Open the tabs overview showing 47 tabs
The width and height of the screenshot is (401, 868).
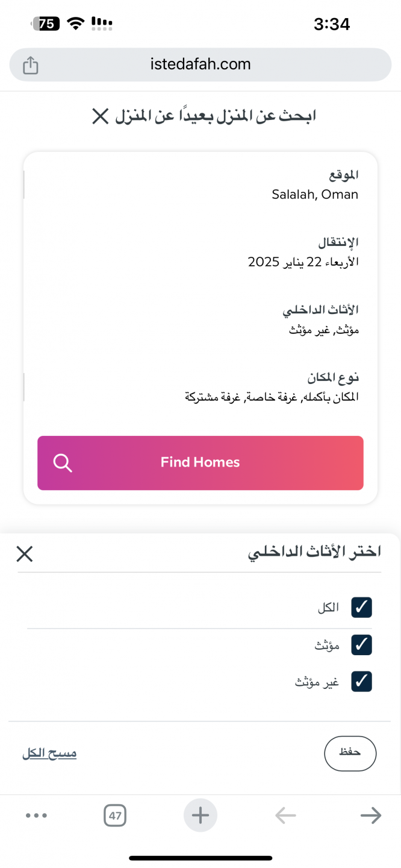tap(115, 816)
